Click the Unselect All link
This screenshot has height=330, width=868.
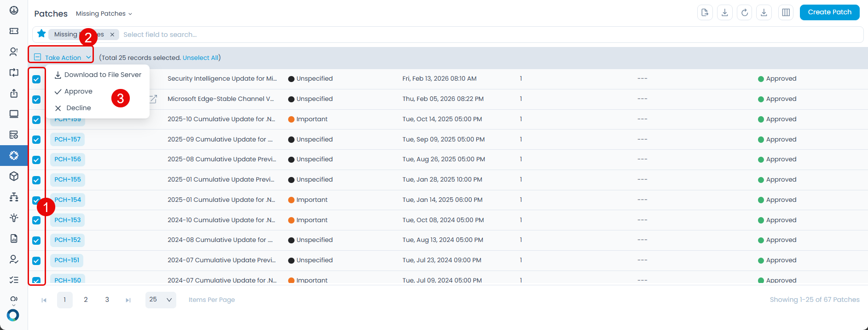(200, 58)
